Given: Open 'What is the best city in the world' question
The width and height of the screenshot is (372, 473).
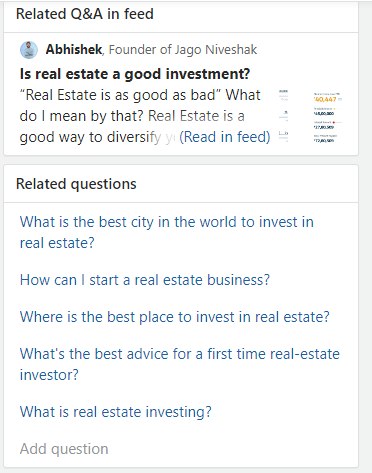Looking at the screenshot, I should (167, 232).
